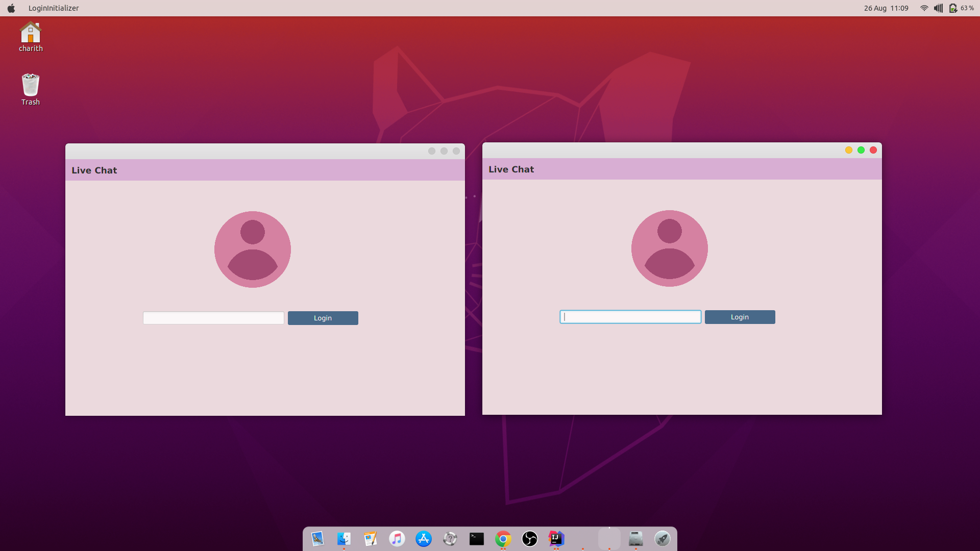The width and height of the screenshot is (980, 551).
Task: Open the Help lifebuoy icon in dock
Action: tap(450, 539)
